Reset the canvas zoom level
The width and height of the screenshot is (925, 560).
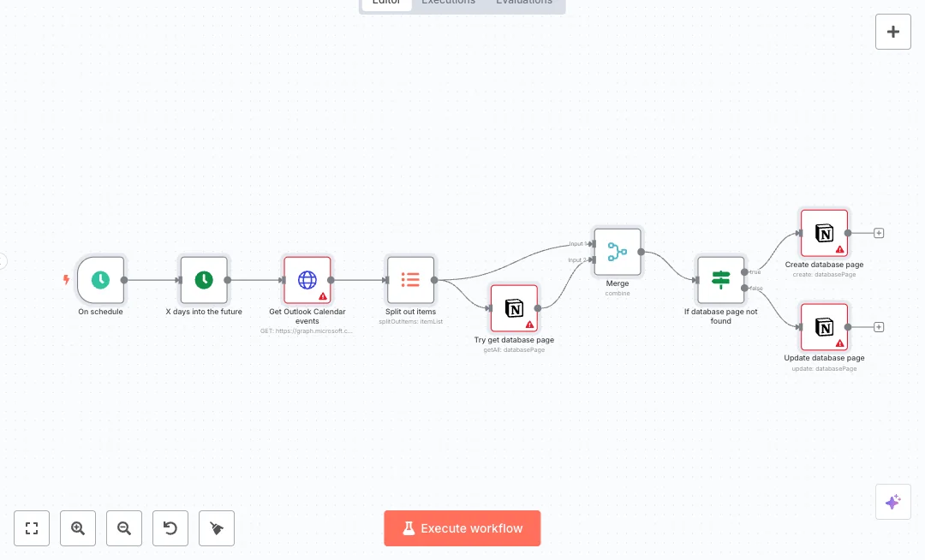pos(170,528)
